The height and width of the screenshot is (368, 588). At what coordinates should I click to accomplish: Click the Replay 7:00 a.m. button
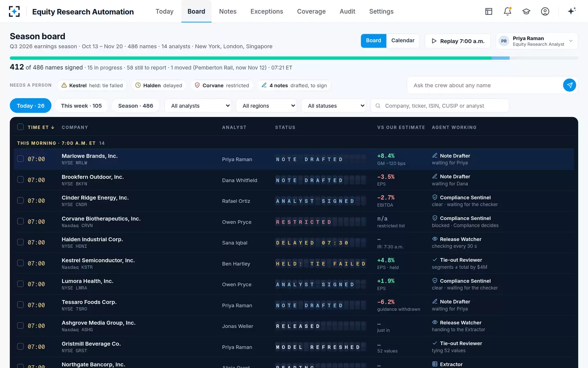pyautogui.click(x=458, y=41)
